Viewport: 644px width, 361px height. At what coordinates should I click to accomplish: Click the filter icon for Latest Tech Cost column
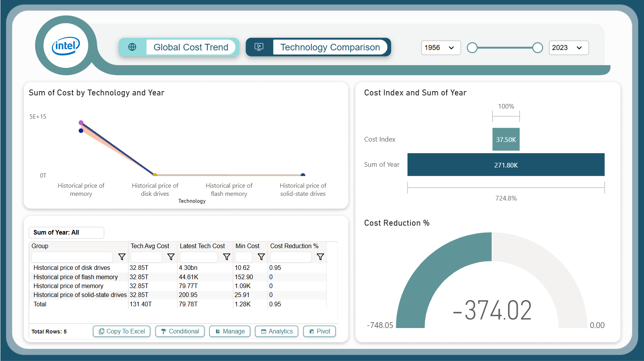pyautogui.click(x=227, y=257)
